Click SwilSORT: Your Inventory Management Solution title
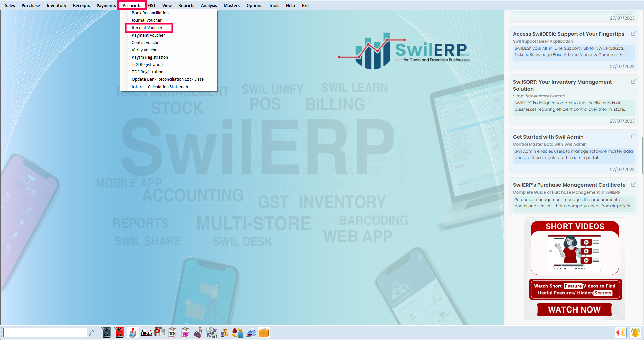The width and height of the screenshot is (644, 340). pos(562,85)
